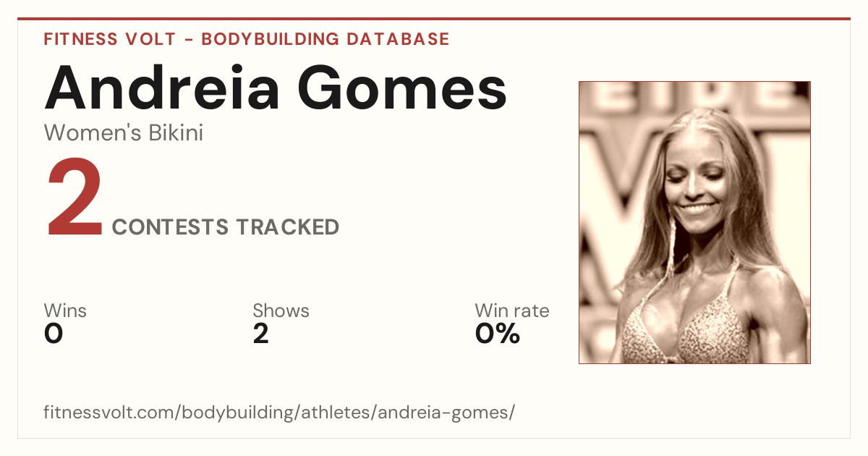The width and height of the screenshot is (868, 456).
Task: Click the Wins stat label
Action: 65,311
